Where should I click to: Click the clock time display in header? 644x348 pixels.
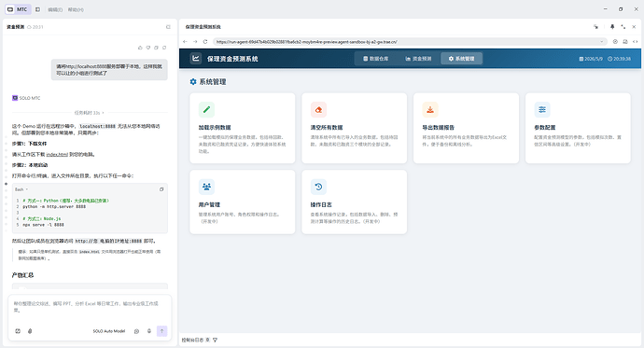click(x=619, y=59)
